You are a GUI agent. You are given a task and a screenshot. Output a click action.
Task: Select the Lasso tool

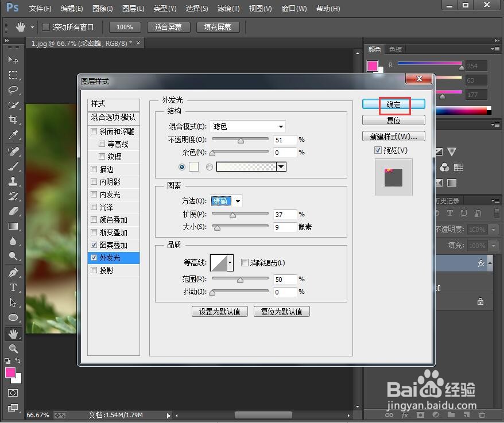(13, 90)
